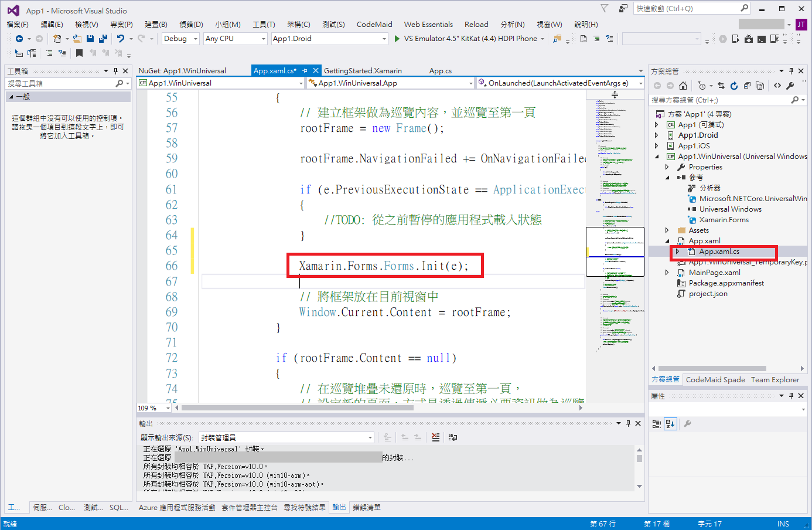Save the current file with disk icon
The width and height of the screenshot is (812, 530).
coord(90,39)
